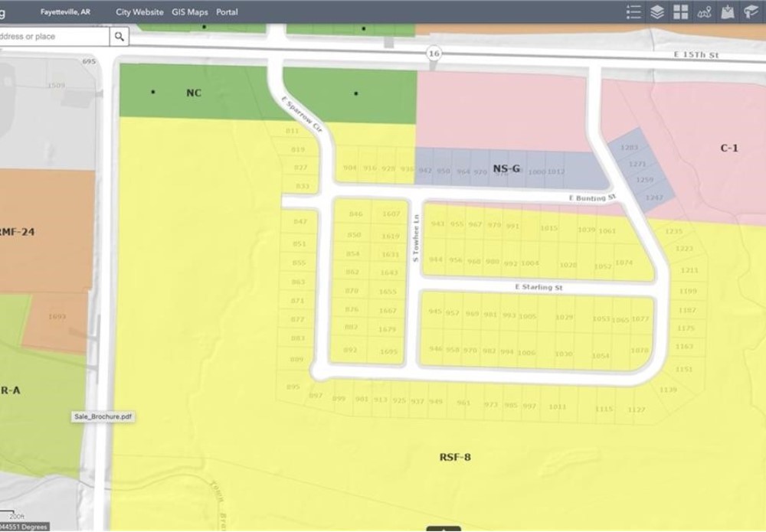The height and width of the screenshot is (532, 766).
Task: Click the Add Data map icon
Action: 728,11
